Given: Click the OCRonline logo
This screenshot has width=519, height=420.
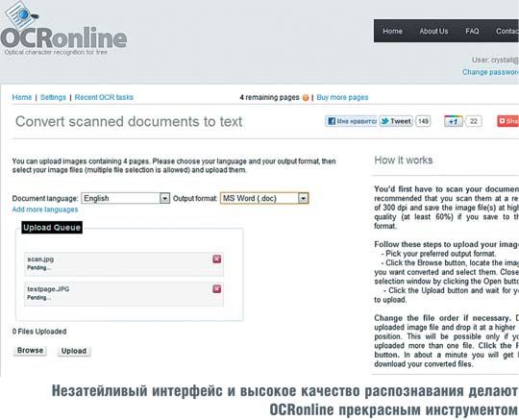Looking at the screenshot, I should 63,30.
